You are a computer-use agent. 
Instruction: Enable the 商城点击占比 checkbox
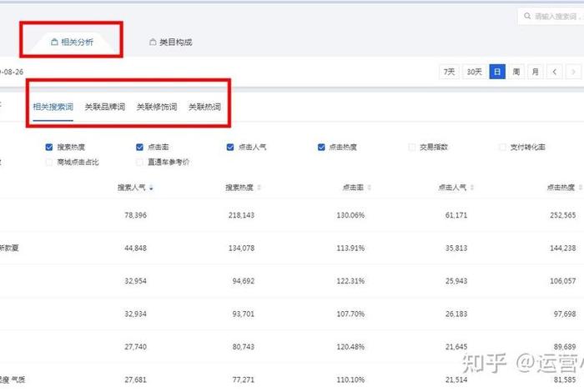click(48, 162)
